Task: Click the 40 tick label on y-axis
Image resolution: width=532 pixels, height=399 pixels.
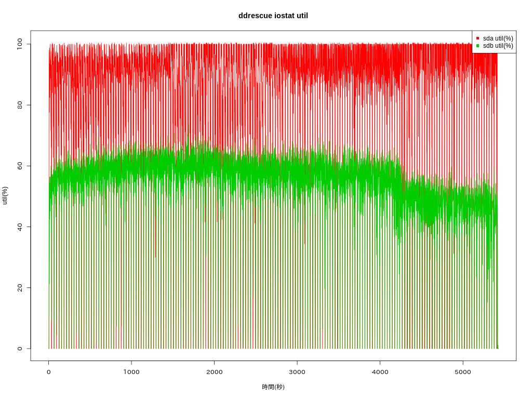Action: 20,227
